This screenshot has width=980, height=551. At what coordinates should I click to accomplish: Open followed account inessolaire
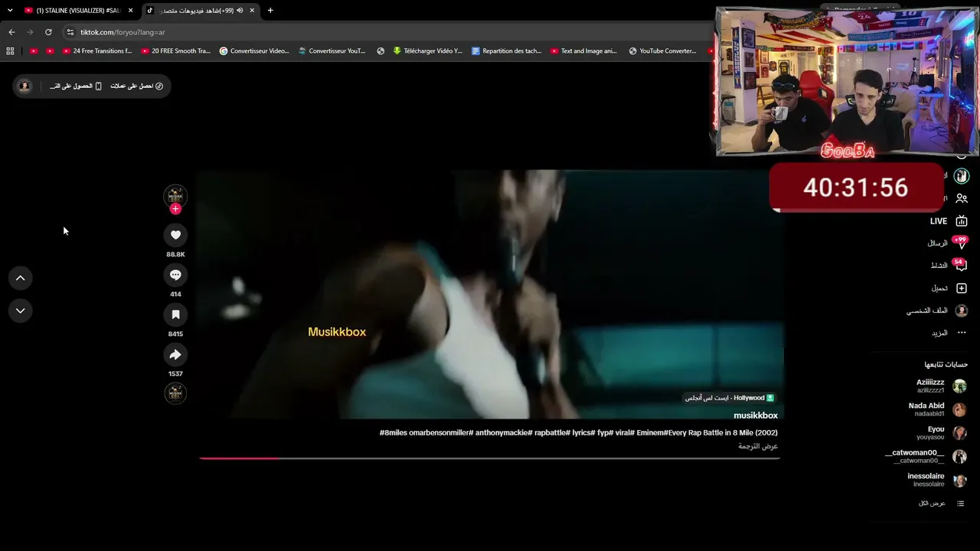(x=938, y=480)
